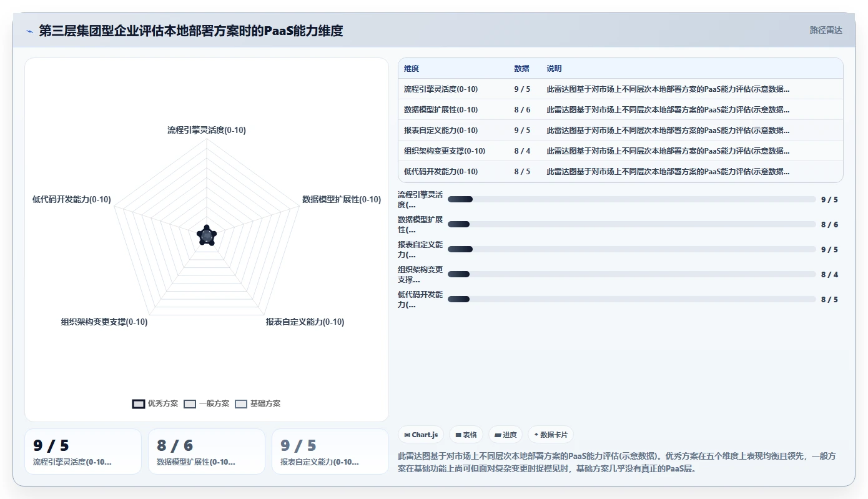This screenshot has width=868, height=499.
Task: Select the 表格 chip
Action: [466, 435]
